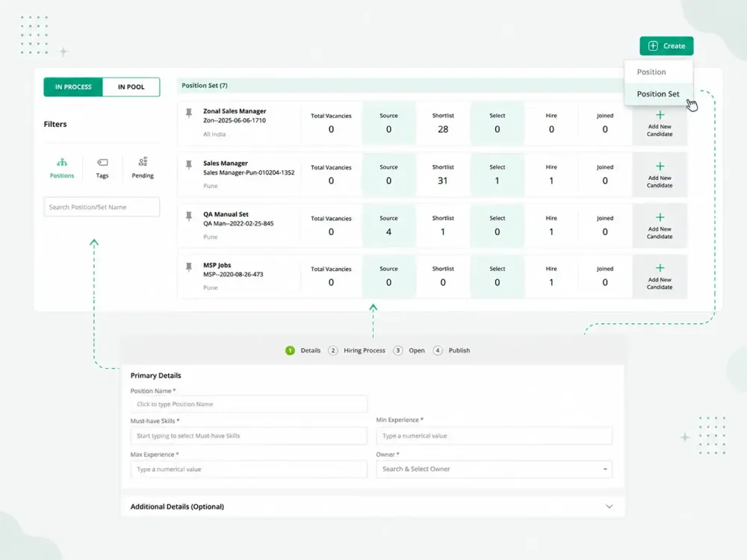Viewport: 747px width, 560px height.
Task: Click the Max Experience input
Action: 249,469
